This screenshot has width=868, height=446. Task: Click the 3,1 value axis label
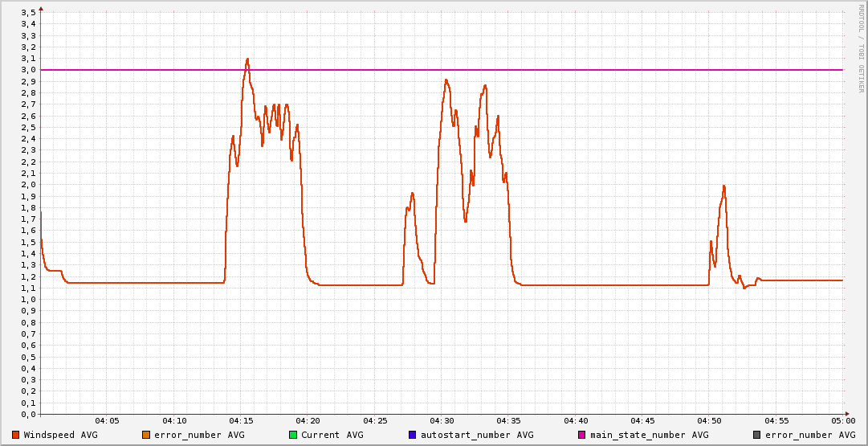tap(30, 58)
